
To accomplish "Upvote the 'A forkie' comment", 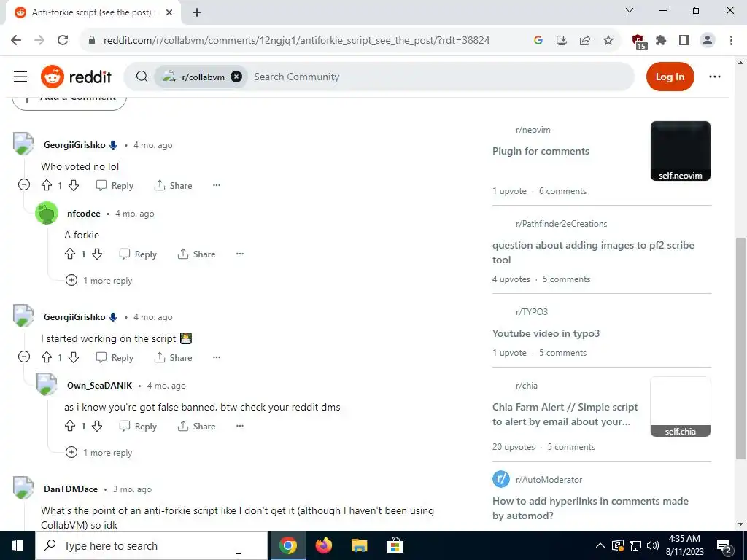I will 70,254.
